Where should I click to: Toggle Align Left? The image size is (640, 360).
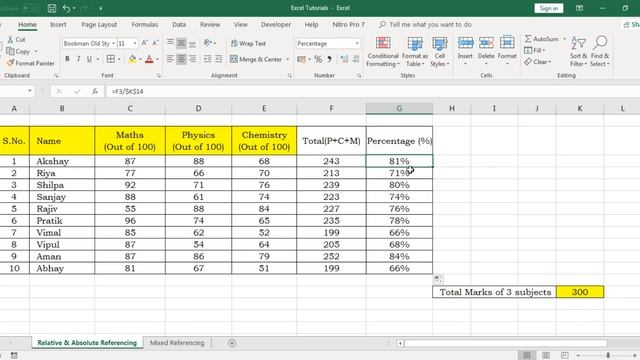pyautogui.click(x=170, y=59)
